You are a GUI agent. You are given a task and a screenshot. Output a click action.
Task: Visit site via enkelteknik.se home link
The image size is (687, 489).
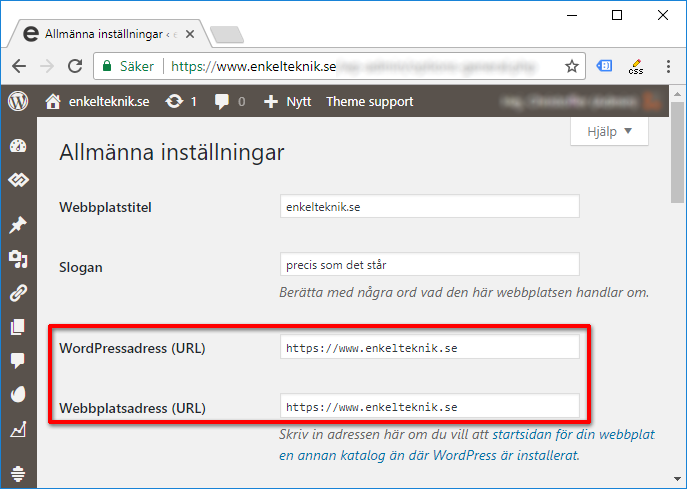point(98,101)
